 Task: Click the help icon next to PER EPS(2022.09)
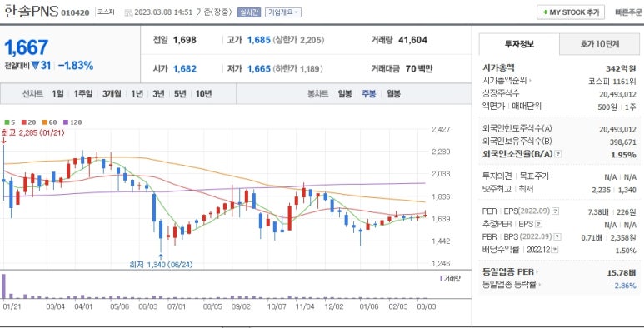click(x=555, y=211)
